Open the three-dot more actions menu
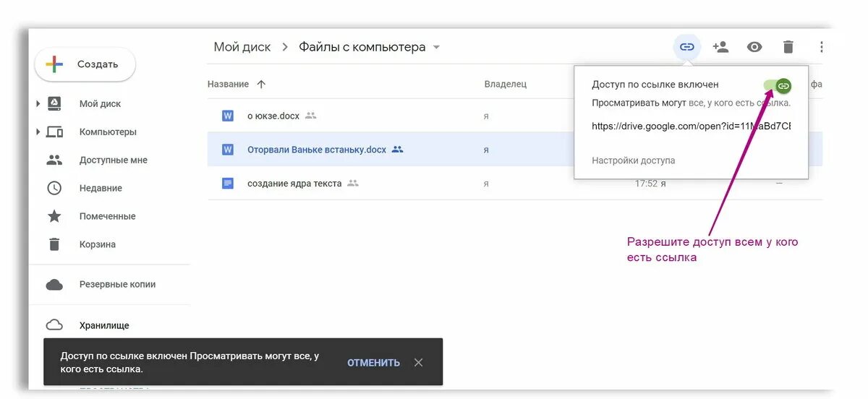Screen dimensions: 868x399 click(821, 47)
